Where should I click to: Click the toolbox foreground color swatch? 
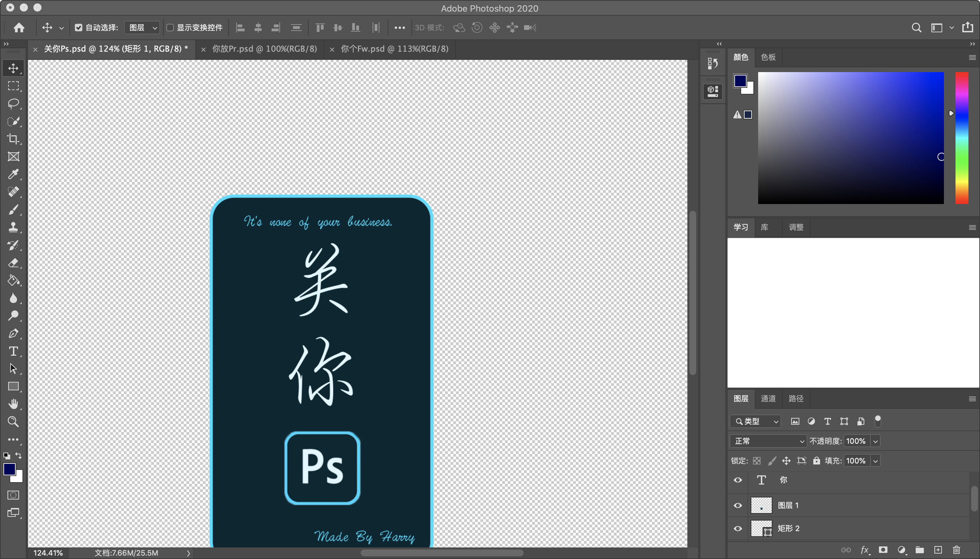click(9, 469)
